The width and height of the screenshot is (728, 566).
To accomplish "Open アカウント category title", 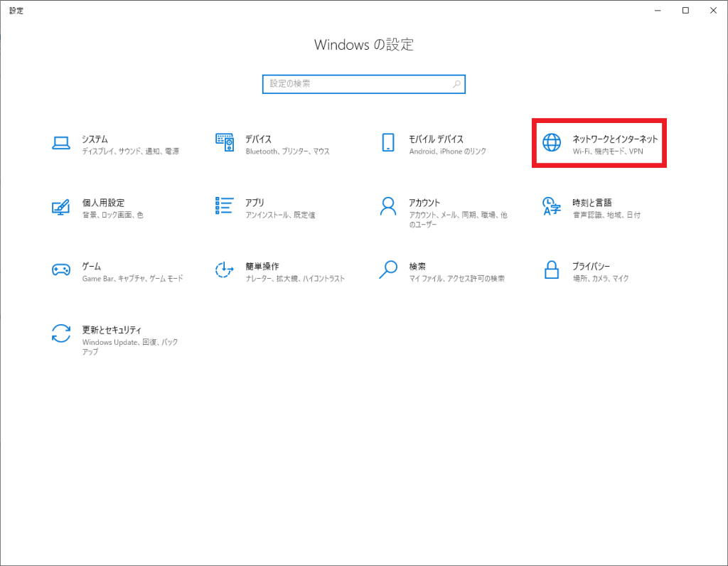I will coord(424,203).
